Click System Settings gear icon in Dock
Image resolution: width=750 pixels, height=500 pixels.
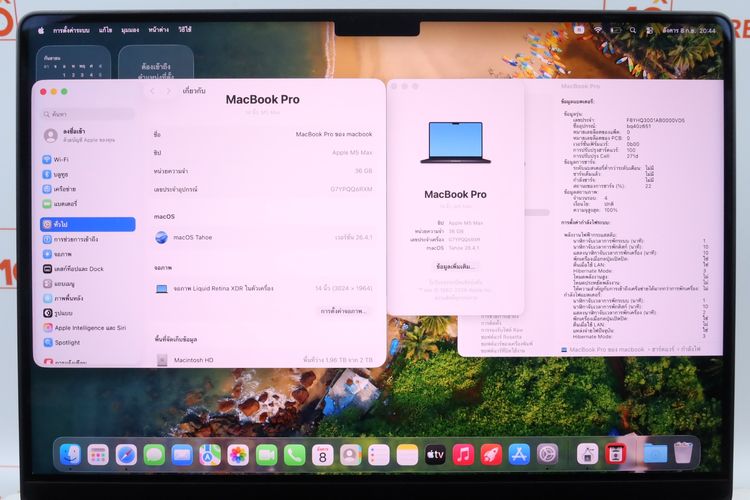(548, 455)
